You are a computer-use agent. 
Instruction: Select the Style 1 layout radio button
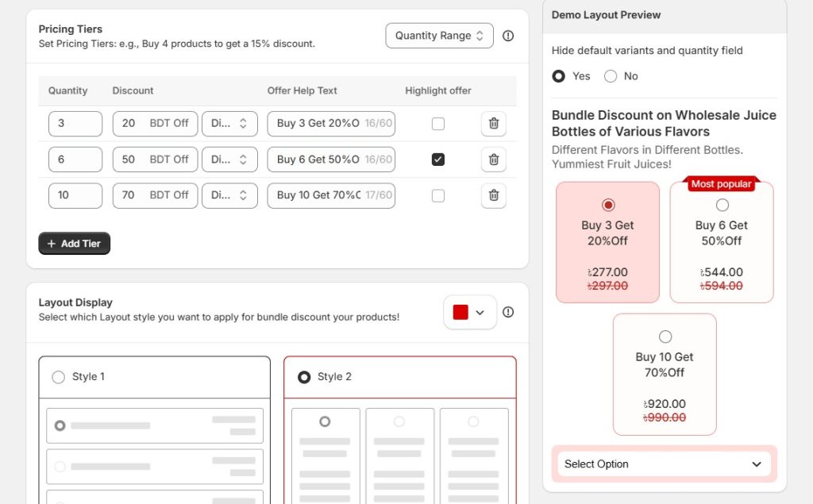point(59,377)
